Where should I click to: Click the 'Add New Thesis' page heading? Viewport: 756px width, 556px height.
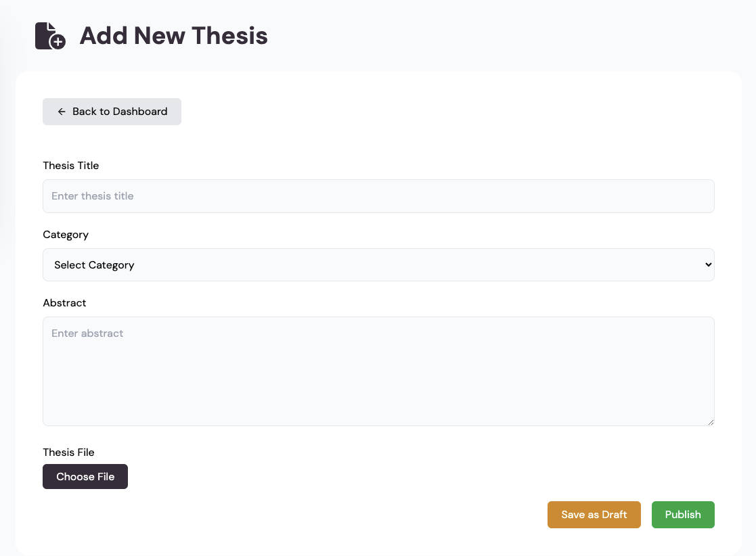point(173,36)
